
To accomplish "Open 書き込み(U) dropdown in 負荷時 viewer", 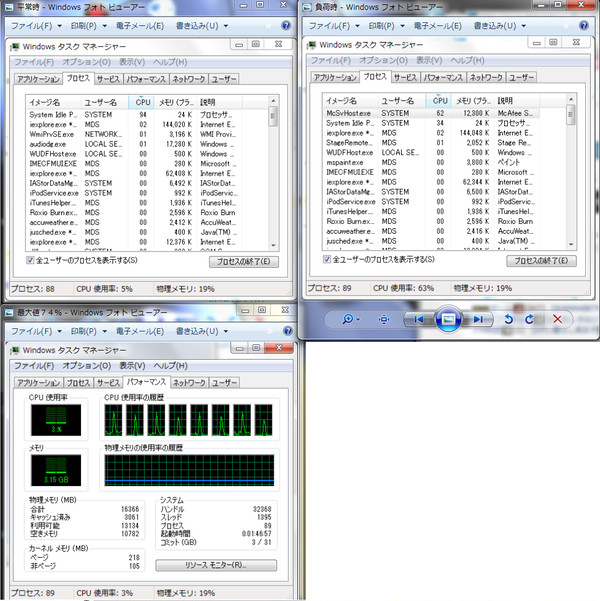I will 500,26.
